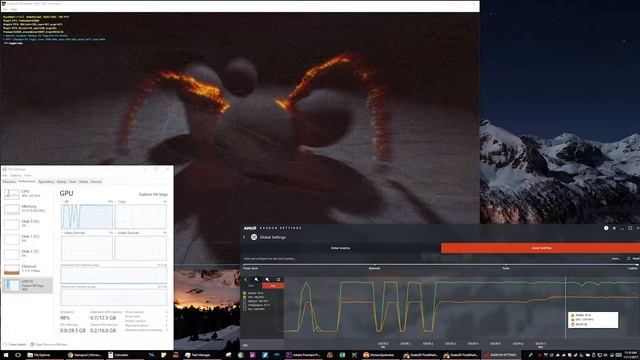Open Task Manager taskbar button

(201, 355)
